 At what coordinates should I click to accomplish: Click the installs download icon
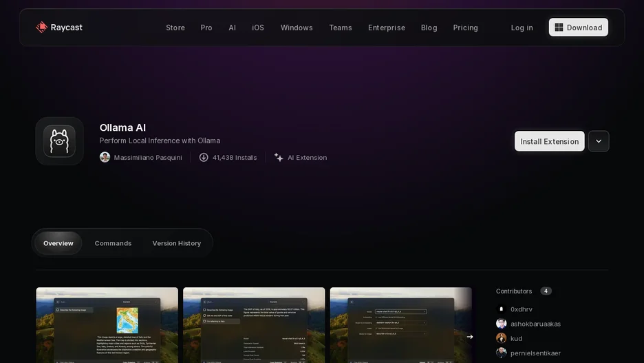204,158
